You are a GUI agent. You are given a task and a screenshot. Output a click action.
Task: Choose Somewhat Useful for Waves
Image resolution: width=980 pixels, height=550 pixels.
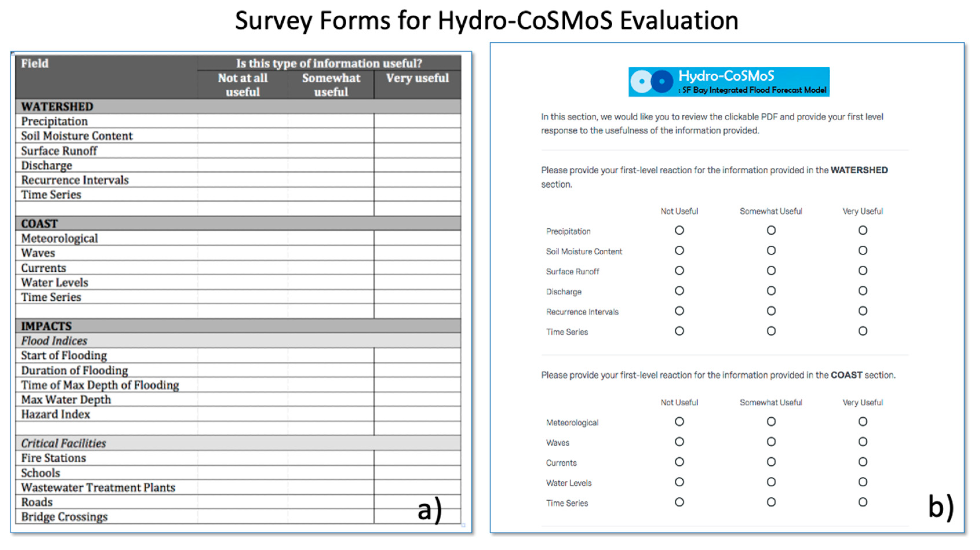click(x=771, y=442)
